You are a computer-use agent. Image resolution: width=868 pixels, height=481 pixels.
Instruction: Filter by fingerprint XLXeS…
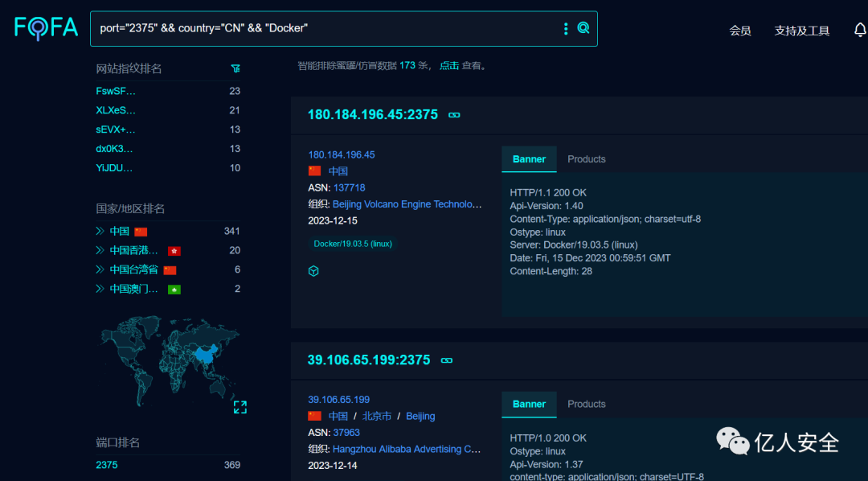point(116,110)
